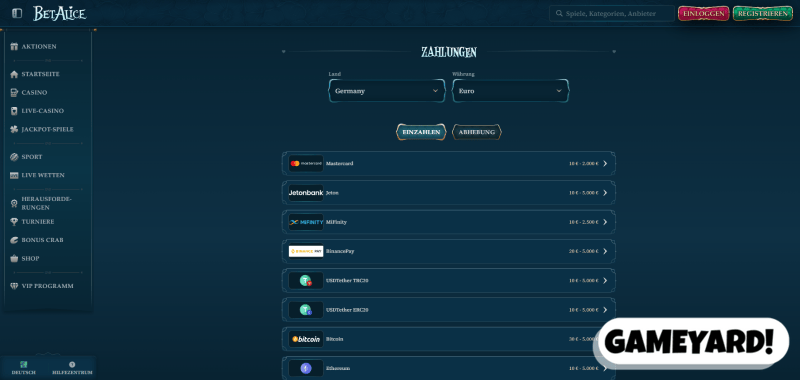Change language with the Deutsch button
The width and height of the screenshot is (800, 380).
click(23, 368)
